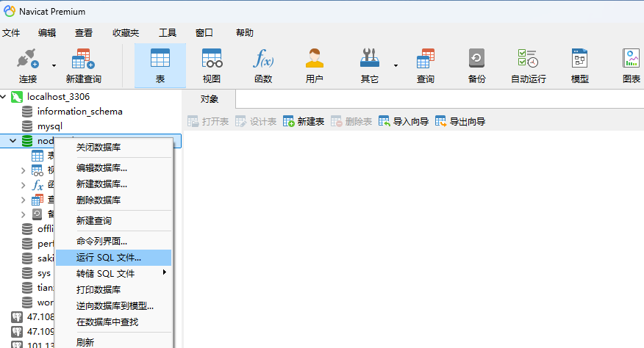Select the 模型 (Model) toolbar icon
The height and width of the screenshot is (348, 644).
(579, 65)
